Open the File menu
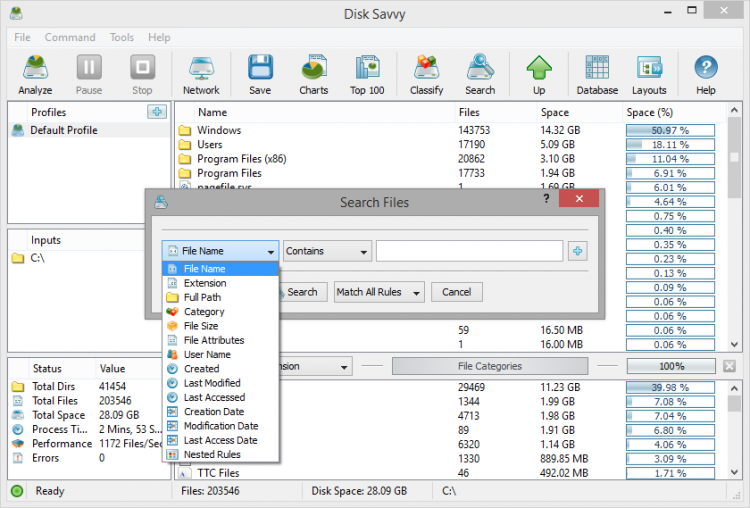The width and height of the screenshot is (750, 508). pyautogui.click(x=22, y=37)
